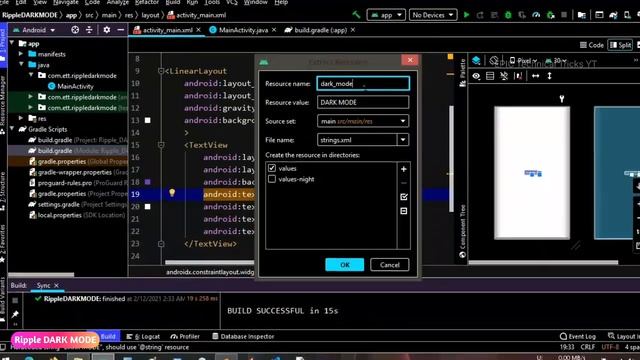Click collapse-all icon in project panel
The width and height of the screenshot is (640, 360).
(x=89, y=30)
